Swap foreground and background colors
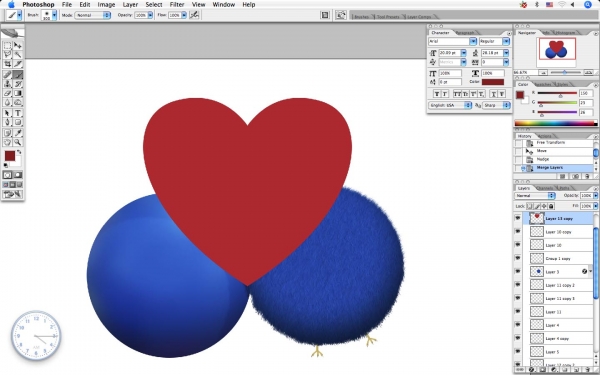Viewport: 600px width, 375px height. point(19,152)
